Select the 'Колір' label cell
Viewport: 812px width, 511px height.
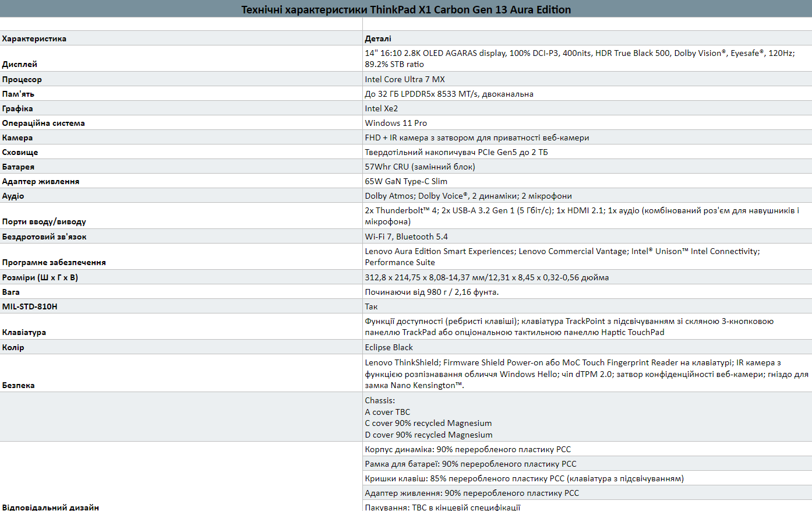(181, 347)
